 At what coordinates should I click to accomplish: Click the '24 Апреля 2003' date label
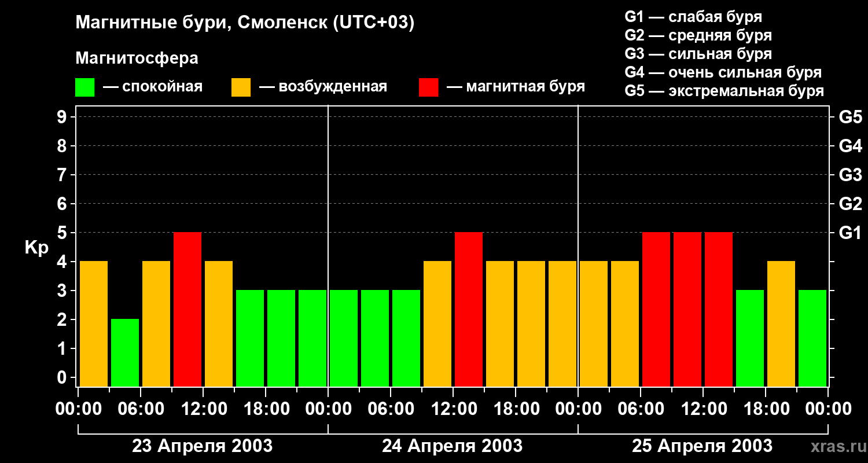[x=453, y=446]
